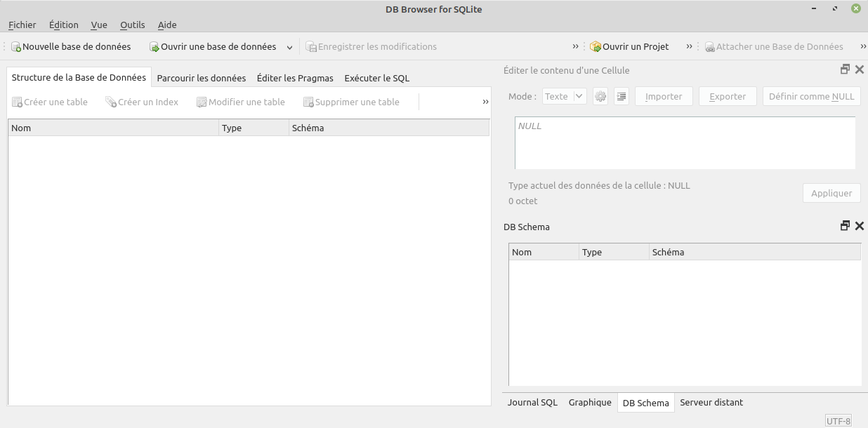Expand toolbar overflow chevron after Ouvrir un Projet
The height and width of the screenshot is (428, 868).
coord(690,47)
